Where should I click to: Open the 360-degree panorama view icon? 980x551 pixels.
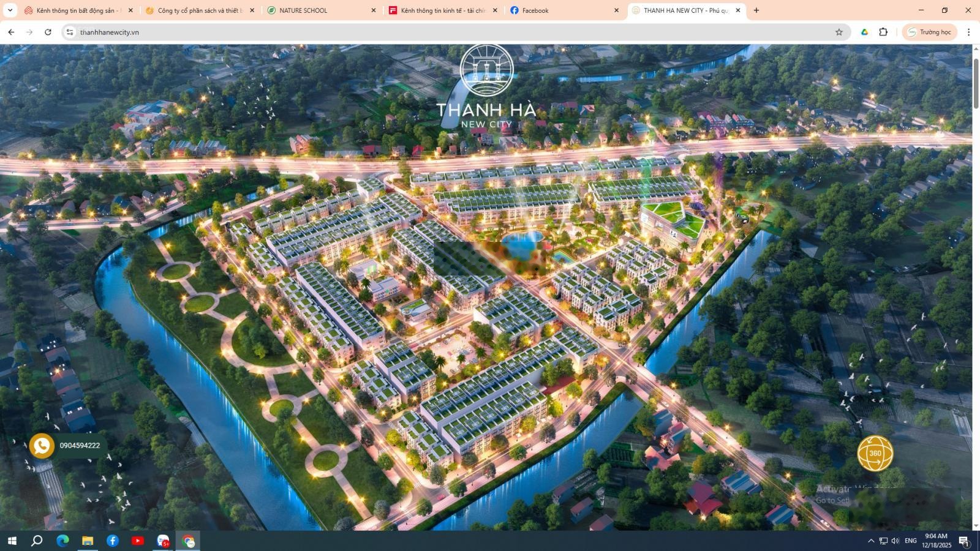(875, 454)
